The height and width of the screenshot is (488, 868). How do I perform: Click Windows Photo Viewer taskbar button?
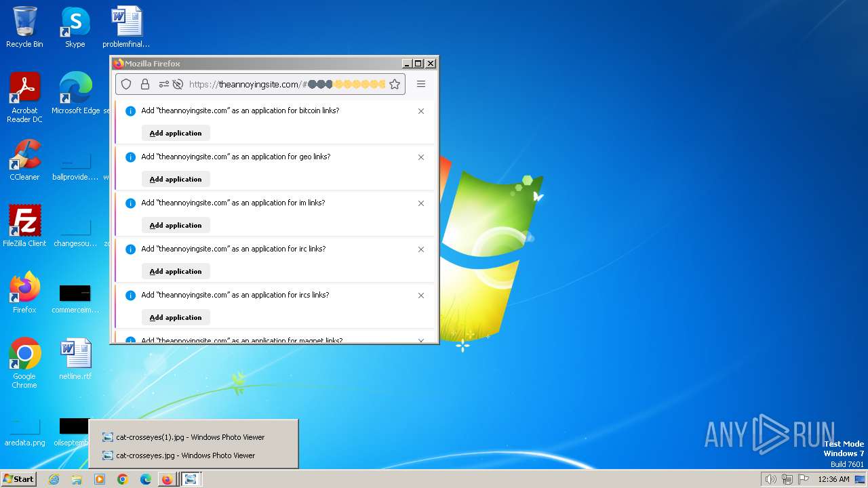pyautogui.click(x=191, y=479)
